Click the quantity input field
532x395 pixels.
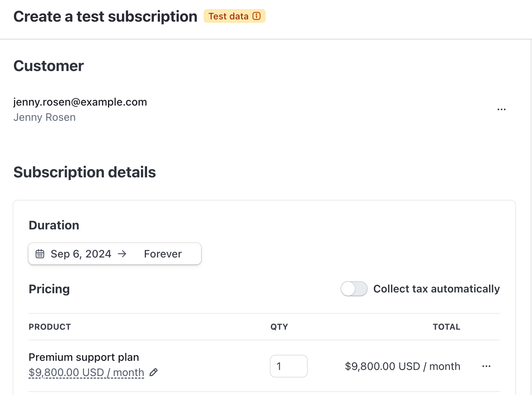(x=288, y=366)
